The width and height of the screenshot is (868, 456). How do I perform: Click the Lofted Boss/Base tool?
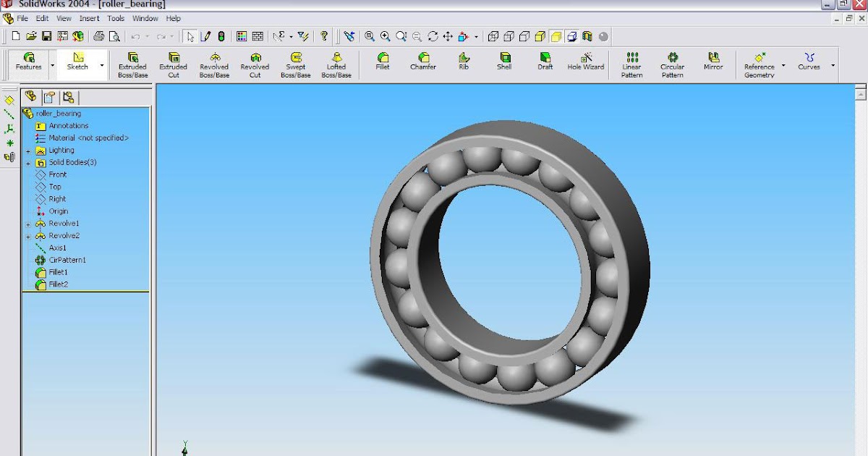(x=336, y=65)
